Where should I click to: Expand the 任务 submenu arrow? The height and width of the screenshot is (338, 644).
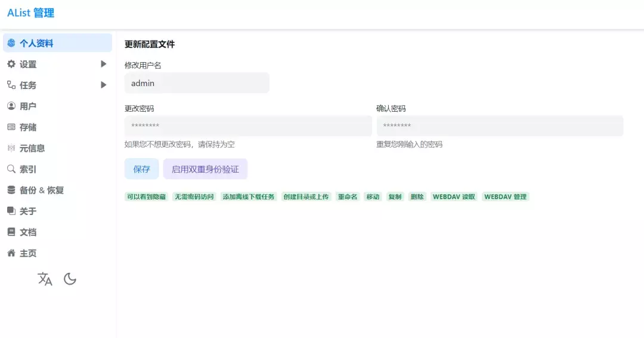pyautogui.click(x=104, y=85)
